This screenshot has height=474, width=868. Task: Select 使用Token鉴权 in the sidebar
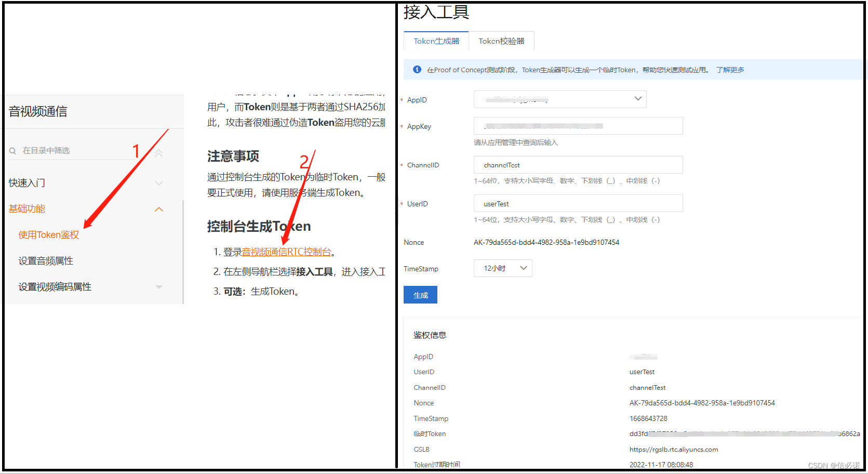pos(48,234)
